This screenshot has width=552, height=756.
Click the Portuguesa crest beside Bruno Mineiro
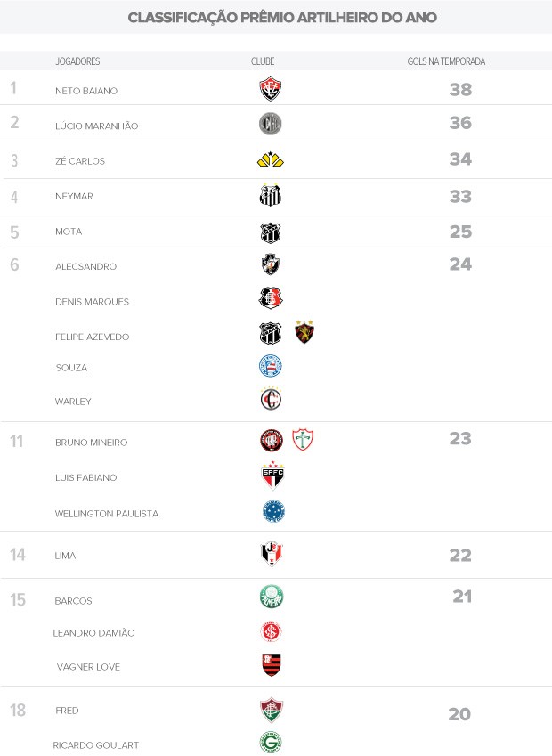(303, 440)
